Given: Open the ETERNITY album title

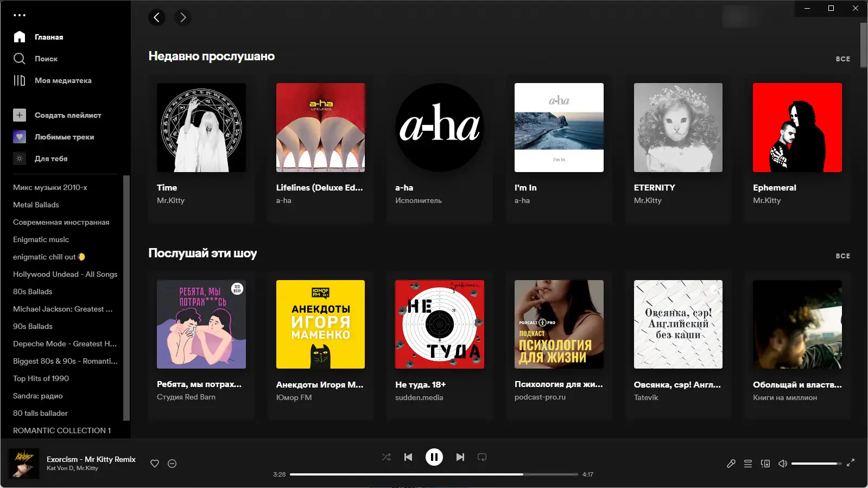Looking at the screenshot, I should point(655,187).
